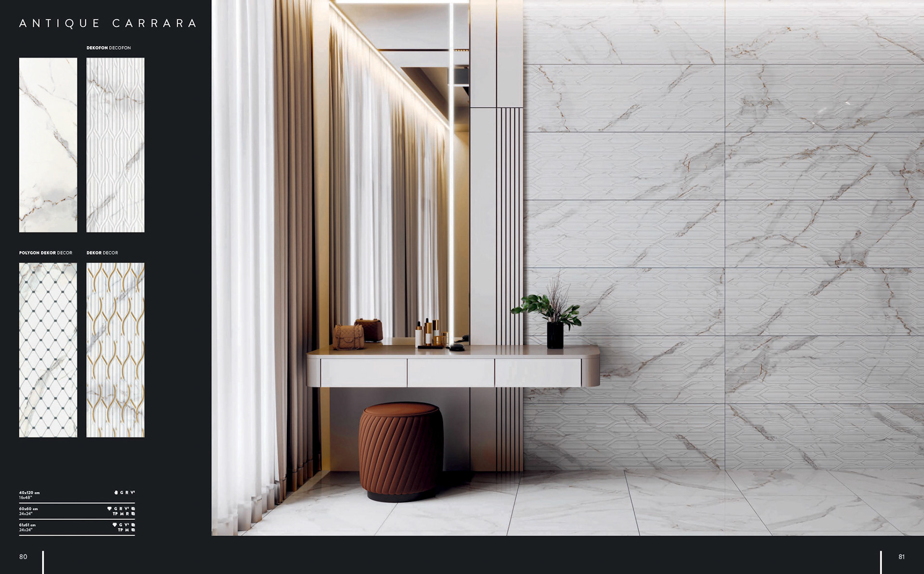Image resolution: width=924 pixels, height=574 pixels.
Task: Click the diamond icon in 60x60 cm row
Action: tap(109, 509)
